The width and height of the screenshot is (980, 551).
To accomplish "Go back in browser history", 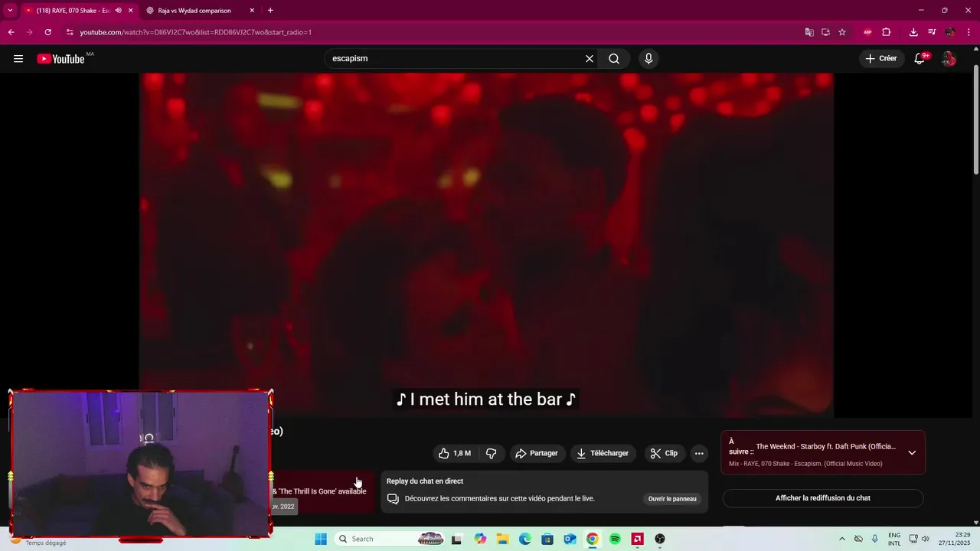I will pos(11,32).
